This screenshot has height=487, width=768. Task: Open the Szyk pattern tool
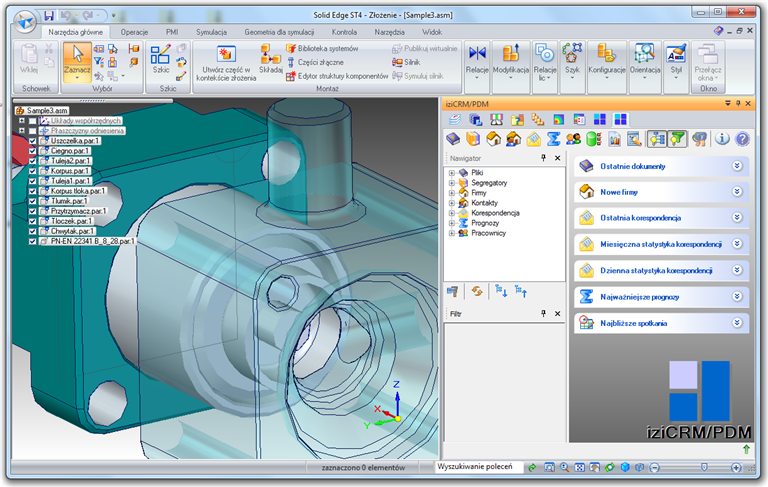tap(572, 61)
